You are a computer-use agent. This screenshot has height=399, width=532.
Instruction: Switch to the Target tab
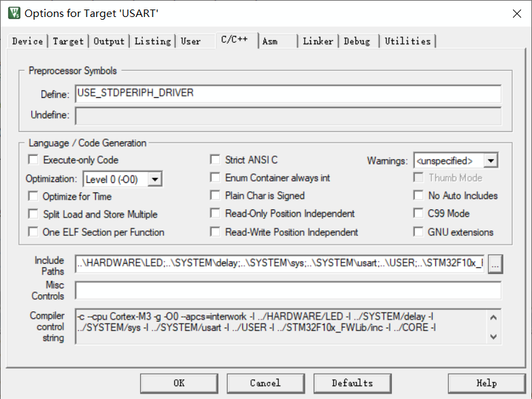tap(68, 41)
